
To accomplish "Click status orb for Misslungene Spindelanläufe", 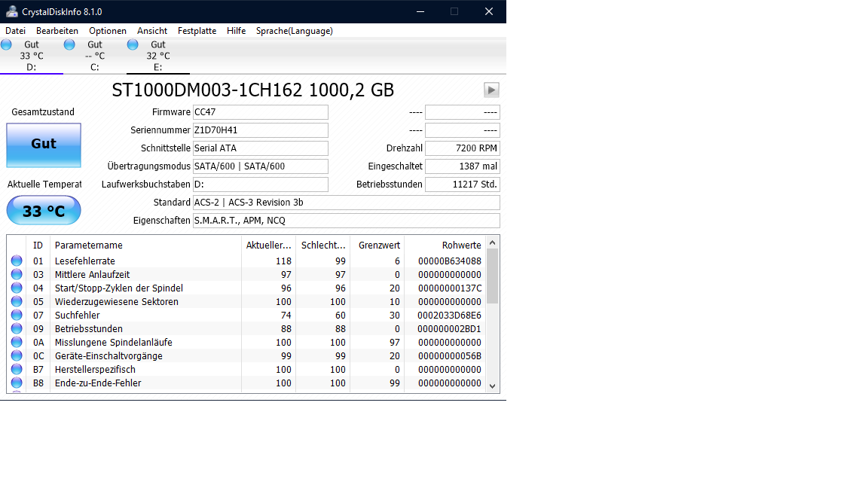I will (17, 342).
